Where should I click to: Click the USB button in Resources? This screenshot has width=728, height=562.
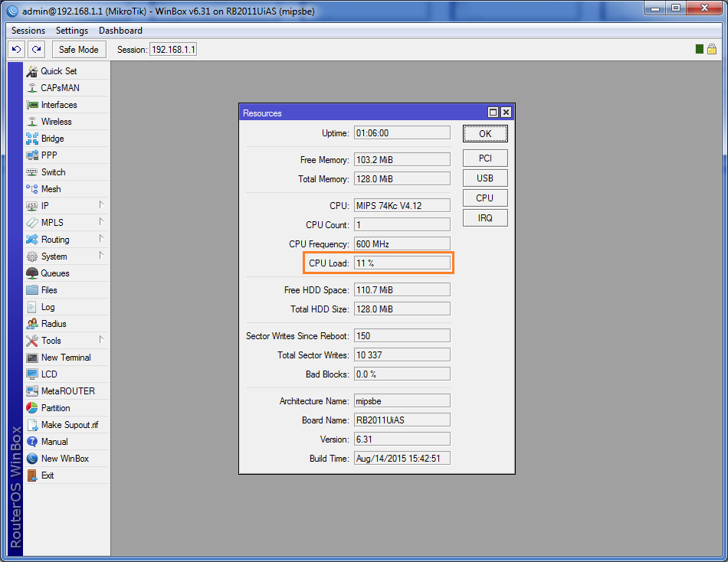pyautogui.click(x=485, y=178)
